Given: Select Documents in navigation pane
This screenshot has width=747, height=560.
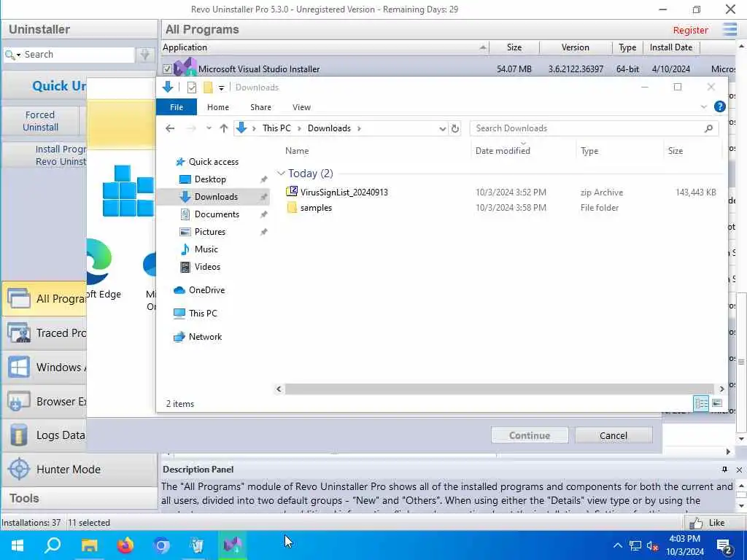Looking at the screenshot, I should 217,214.
